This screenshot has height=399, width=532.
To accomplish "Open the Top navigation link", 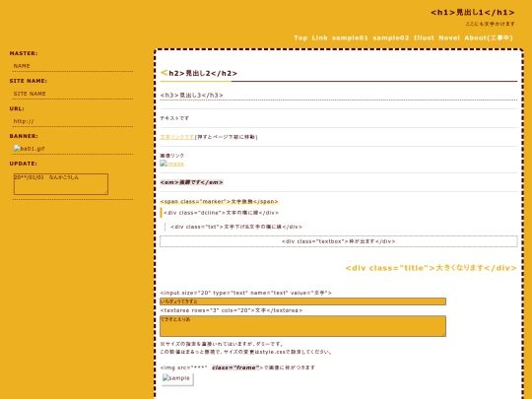I will pyautogui.click(x=300, y=38).
